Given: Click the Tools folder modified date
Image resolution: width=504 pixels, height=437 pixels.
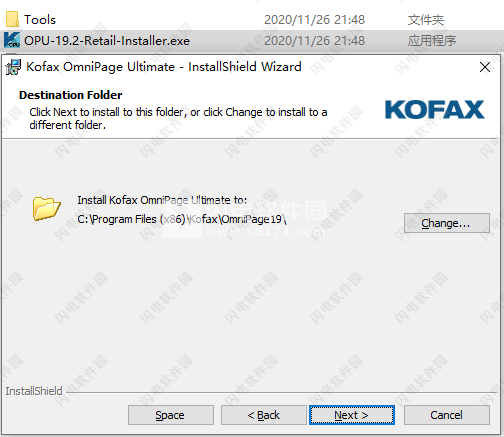Looking at the screenshot, I should pyautogui.click(x=314, y=20).
